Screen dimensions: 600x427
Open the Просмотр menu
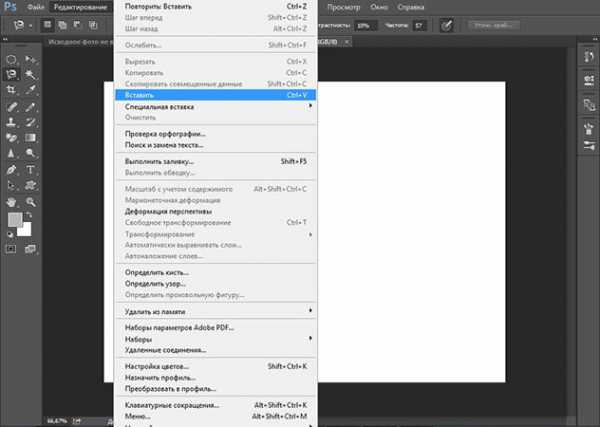[x=344, y=7]
